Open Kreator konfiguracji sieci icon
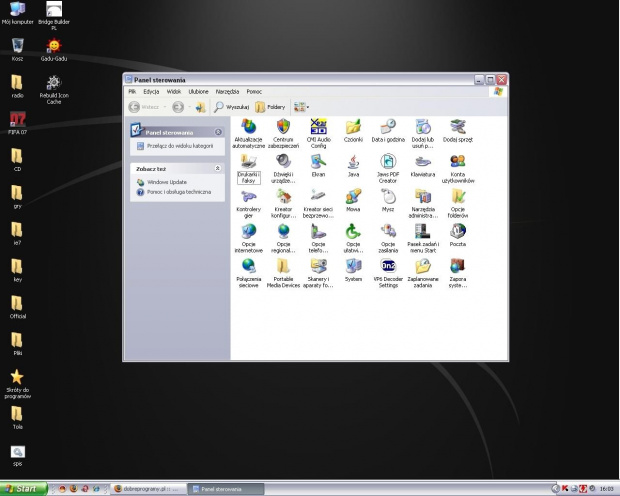620x496 pixels. [x=283, y=203]
